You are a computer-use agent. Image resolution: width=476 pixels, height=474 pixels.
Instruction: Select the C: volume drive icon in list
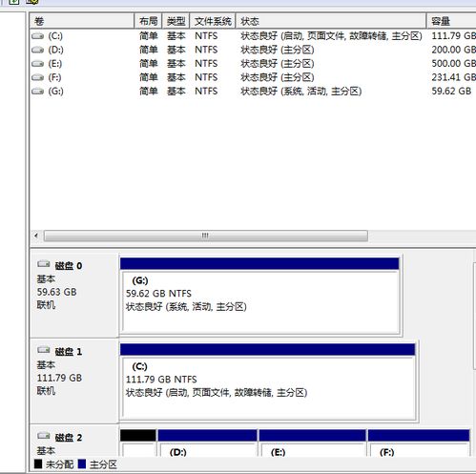[37, 36]
